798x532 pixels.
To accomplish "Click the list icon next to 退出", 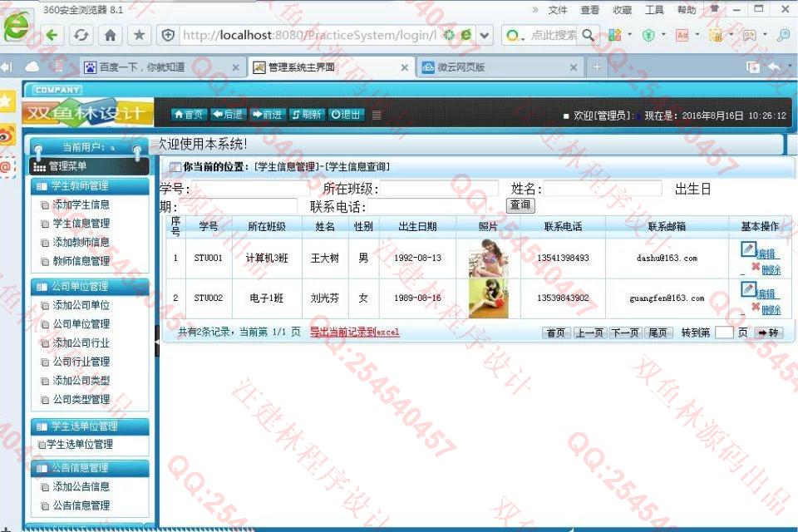I will pos(377,115).
